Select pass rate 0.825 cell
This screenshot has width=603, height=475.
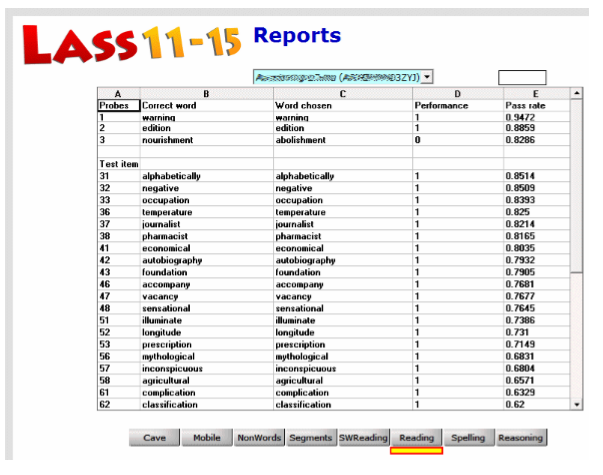(536, 212)
